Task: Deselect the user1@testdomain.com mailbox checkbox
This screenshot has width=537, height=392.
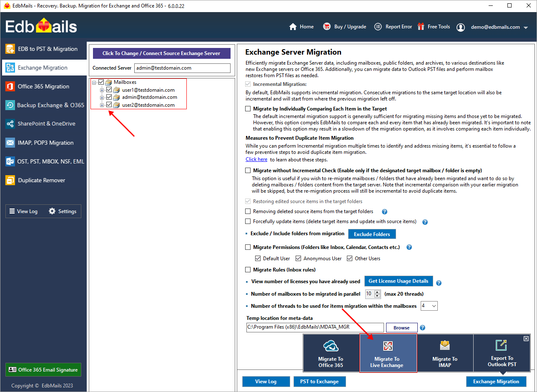Action: (x=108, y=89)
